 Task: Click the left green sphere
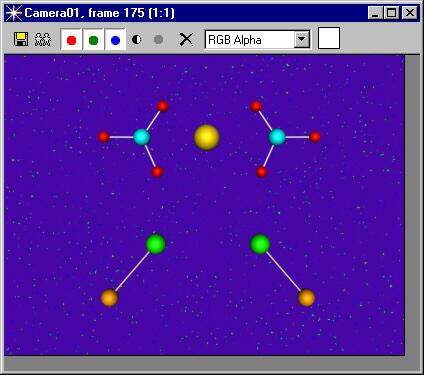coord(156,244)
